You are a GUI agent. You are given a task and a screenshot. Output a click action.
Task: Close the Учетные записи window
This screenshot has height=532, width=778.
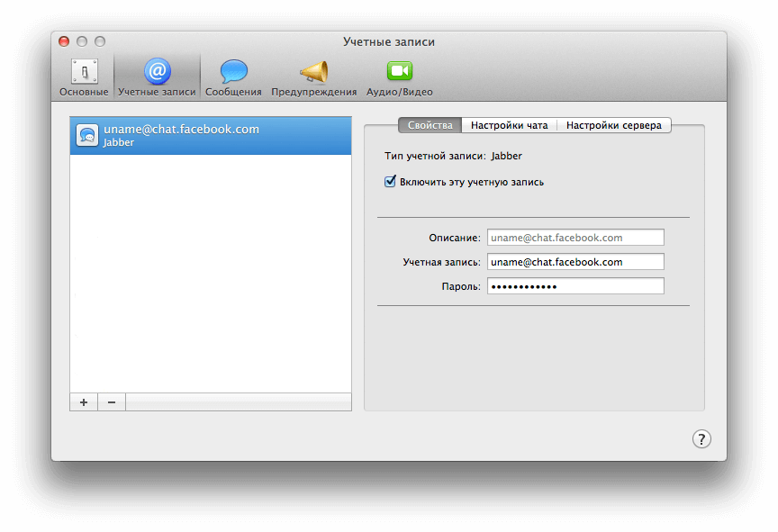point(64,41)
